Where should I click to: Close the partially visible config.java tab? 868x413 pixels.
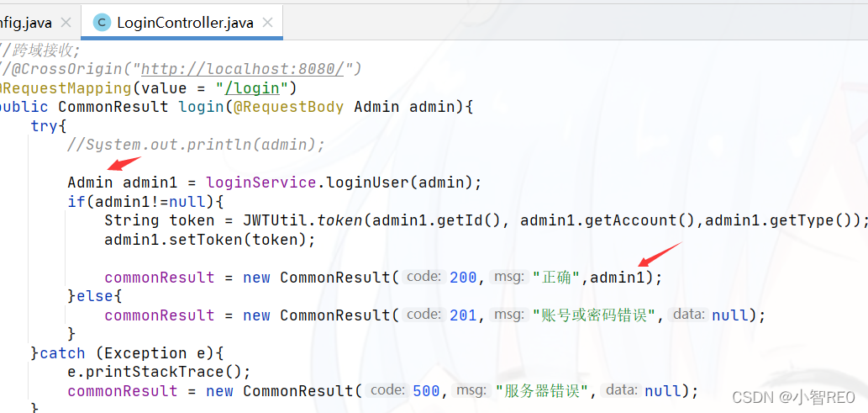click(x=66, y=23)
